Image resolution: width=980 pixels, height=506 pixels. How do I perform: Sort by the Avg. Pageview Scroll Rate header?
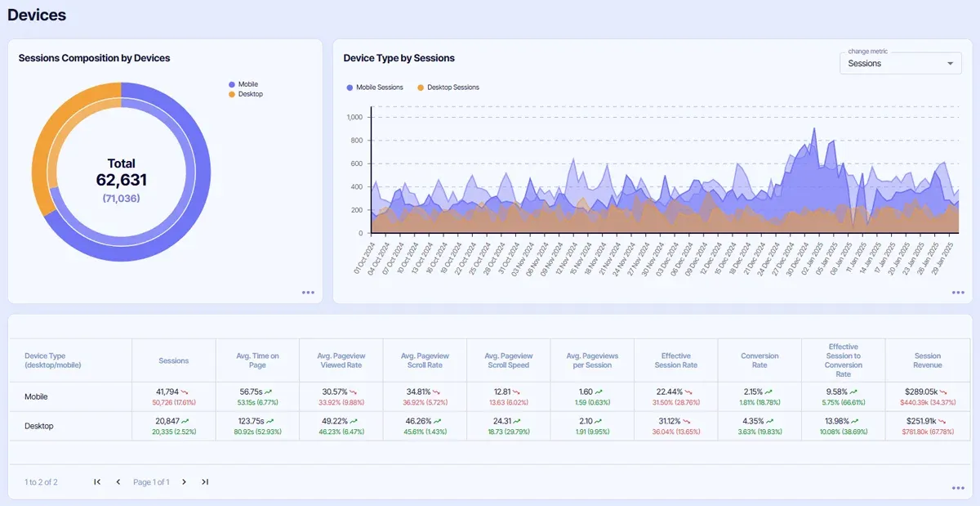(425, 360)
